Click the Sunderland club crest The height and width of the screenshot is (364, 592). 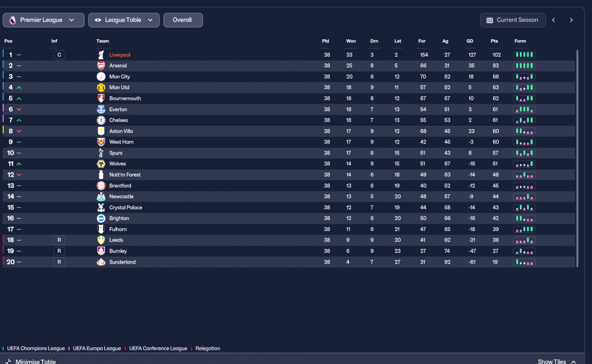(101, 262)
